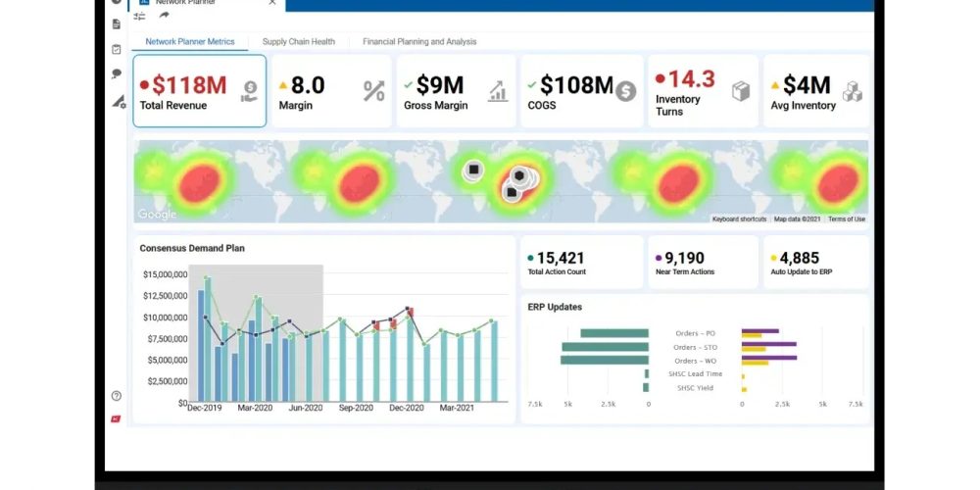The height and width of the screenshot is (490, 980).
Task: Open the Near Term Actions tile
Action: click(704, 262)
